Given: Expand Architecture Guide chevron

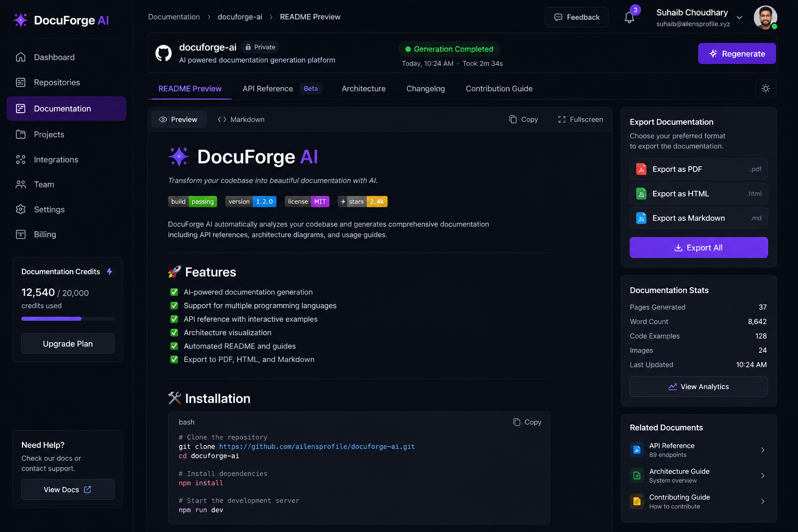Looking at the screenshot, I should click(763, 475).
